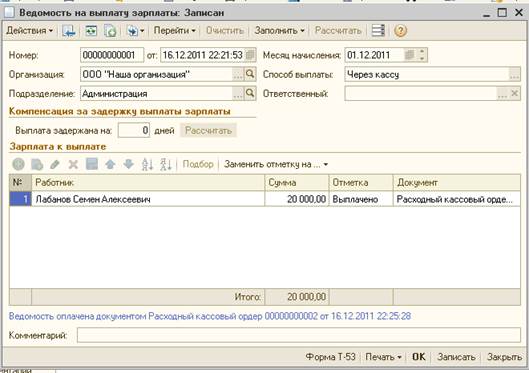Click the delay days number field
This screenshot has height=373, width=529.
134,130
